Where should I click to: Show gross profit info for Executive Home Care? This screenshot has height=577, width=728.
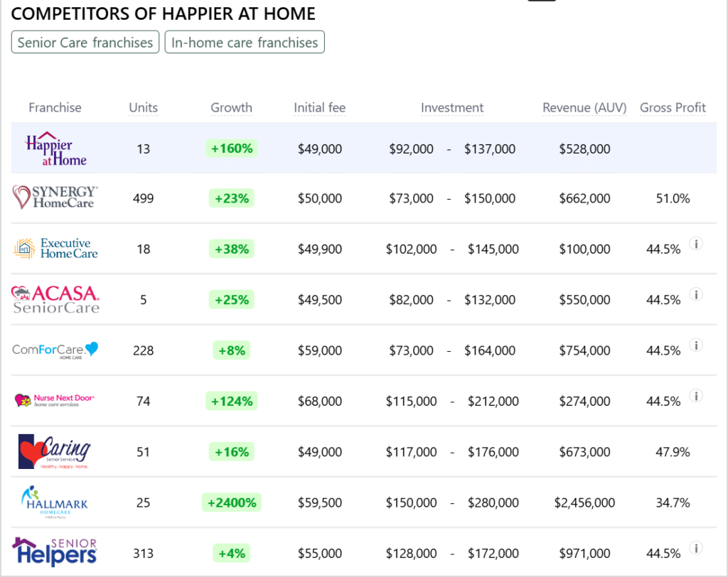point(695,243)
